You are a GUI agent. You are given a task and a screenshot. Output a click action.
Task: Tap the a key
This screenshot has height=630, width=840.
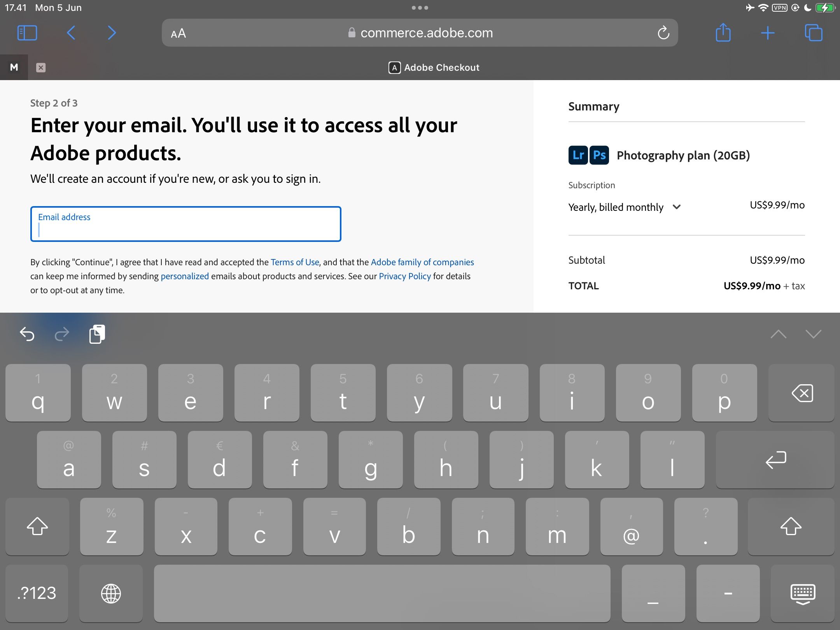click(69, 460)
